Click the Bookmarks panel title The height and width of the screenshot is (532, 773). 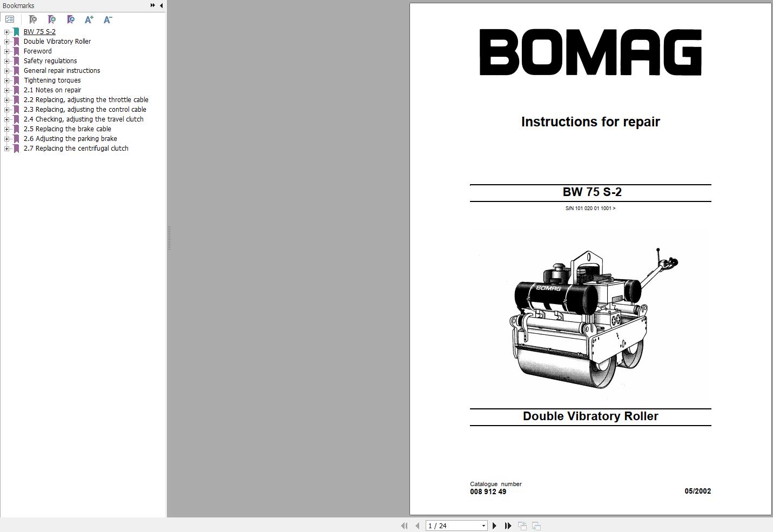18,5
